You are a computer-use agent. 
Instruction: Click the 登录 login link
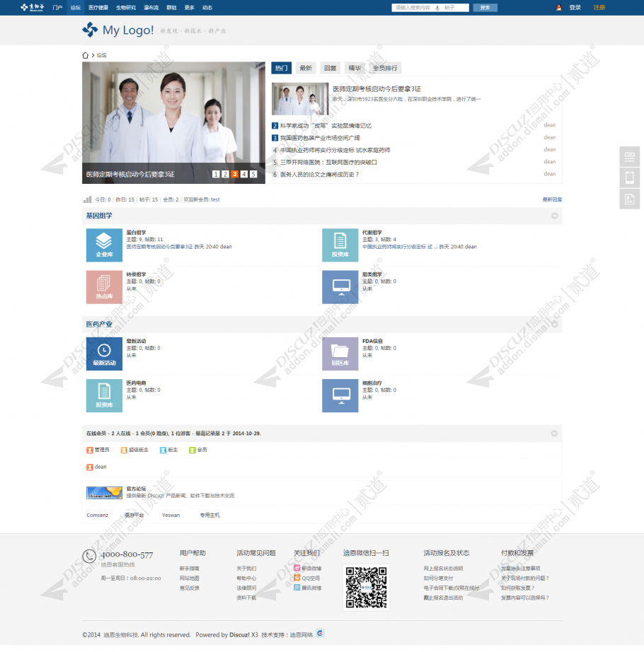coord(575,8)
